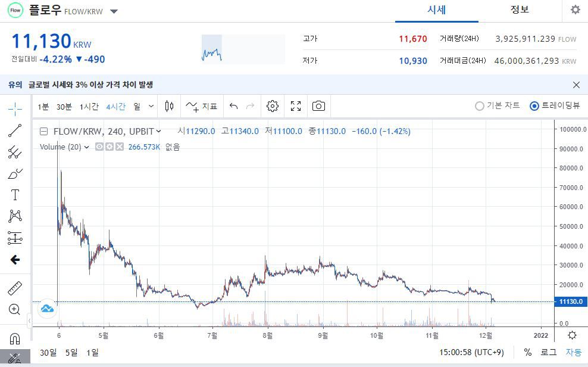Open chart axis settings gear at bottom right

point(572,335)
